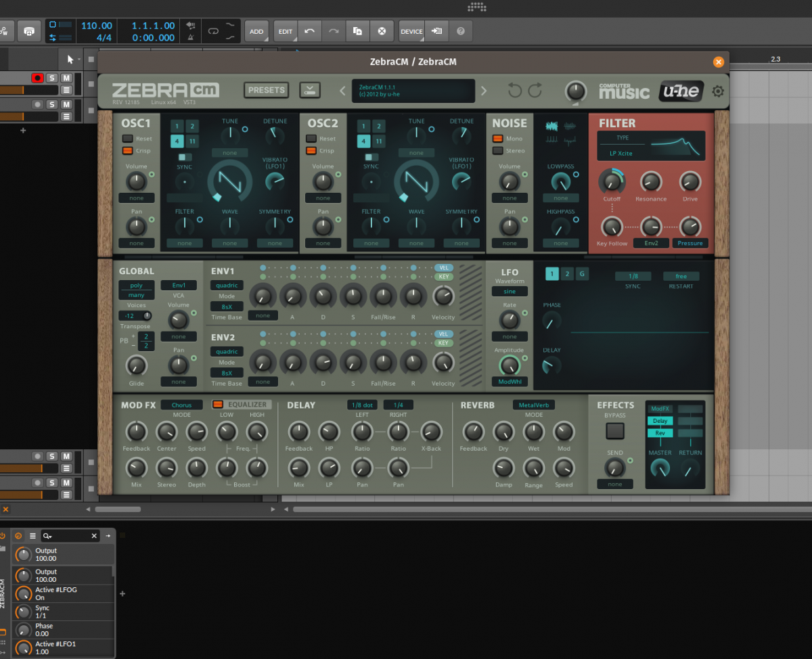Toggle the EQUALIZER switch in Mod FX
The height and width of the screenshot is (659, 812).
pyautogui.click(x=218, y=405)
